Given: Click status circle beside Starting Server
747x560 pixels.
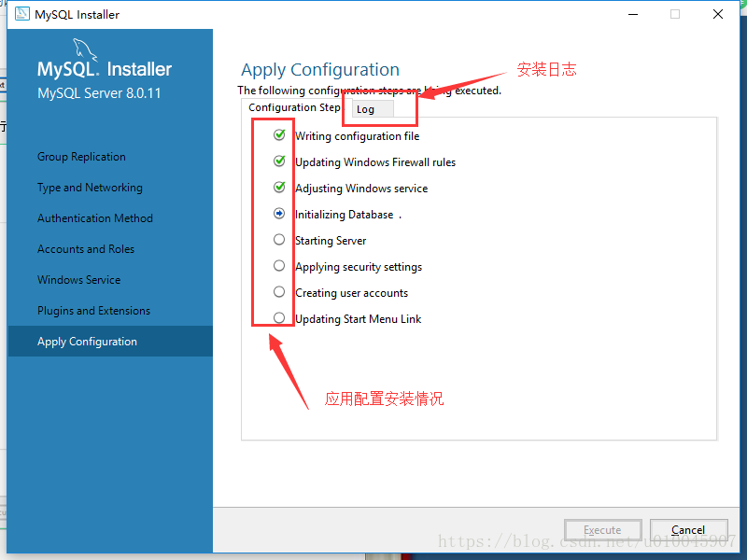Looking at the screenshot, I should 279,240.
